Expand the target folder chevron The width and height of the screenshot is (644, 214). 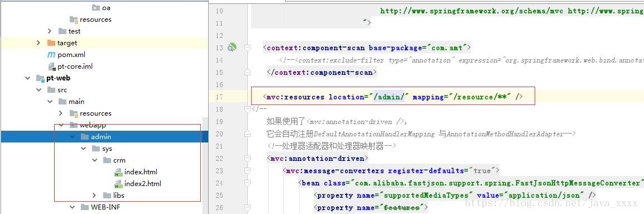click(39, 43)
